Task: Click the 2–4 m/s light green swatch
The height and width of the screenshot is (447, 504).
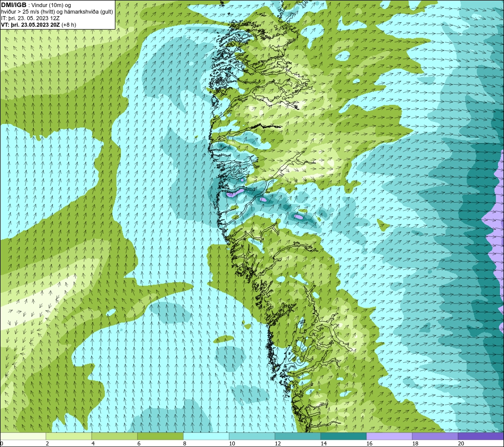Action: pyautogui.click(x=69, y=436)
